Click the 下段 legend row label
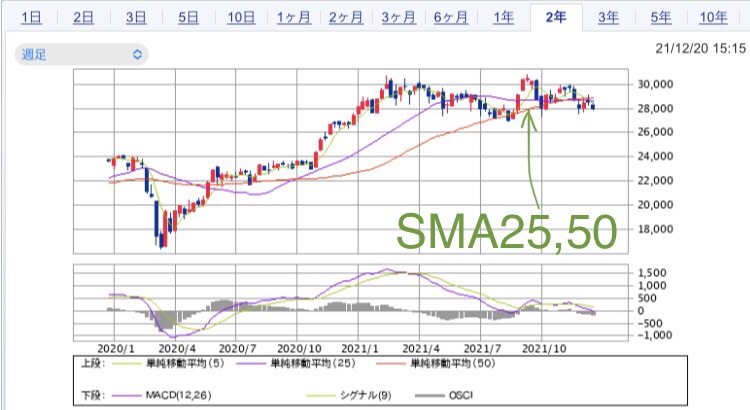This screenshot has width=750, height=410. [93, 396]
